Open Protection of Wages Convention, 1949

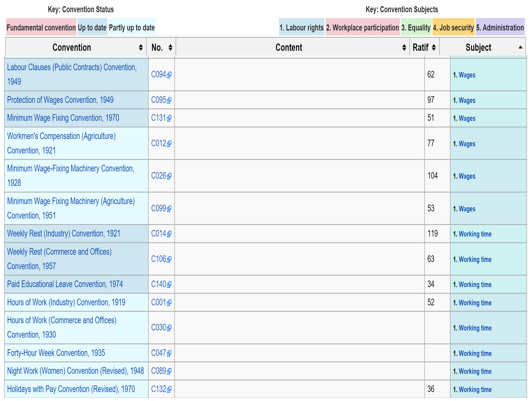pos(60,100)
